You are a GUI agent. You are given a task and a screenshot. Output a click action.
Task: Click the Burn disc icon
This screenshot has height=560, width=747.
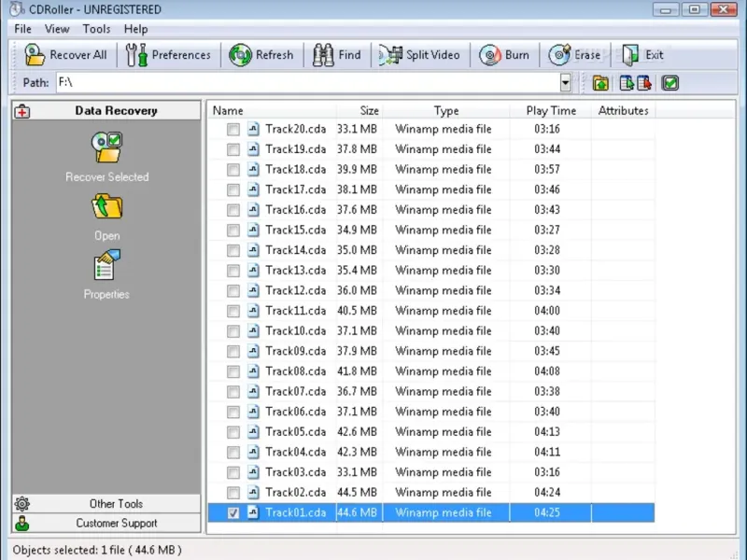[x=489, y=55]
